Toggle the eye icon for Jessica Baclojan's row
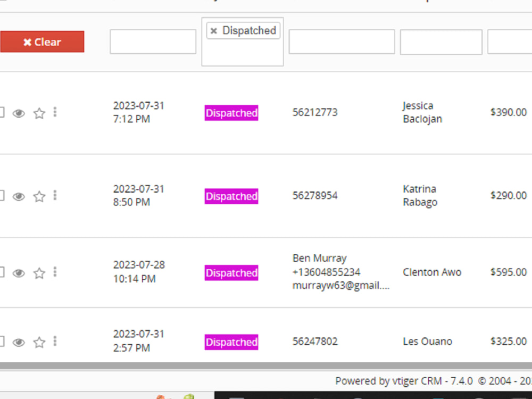The image size is (532, 399). pos(19,113)
